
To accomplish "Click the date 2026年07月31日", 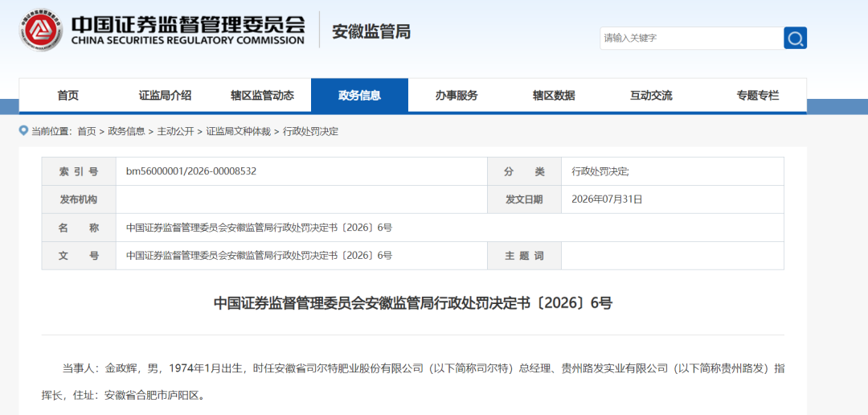I will point(608,199).
